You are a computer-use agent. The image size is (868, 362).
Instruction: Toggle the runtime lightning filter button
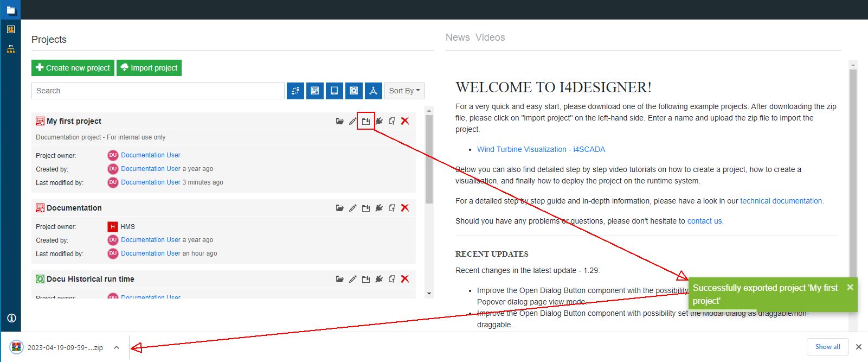(354, 91)
